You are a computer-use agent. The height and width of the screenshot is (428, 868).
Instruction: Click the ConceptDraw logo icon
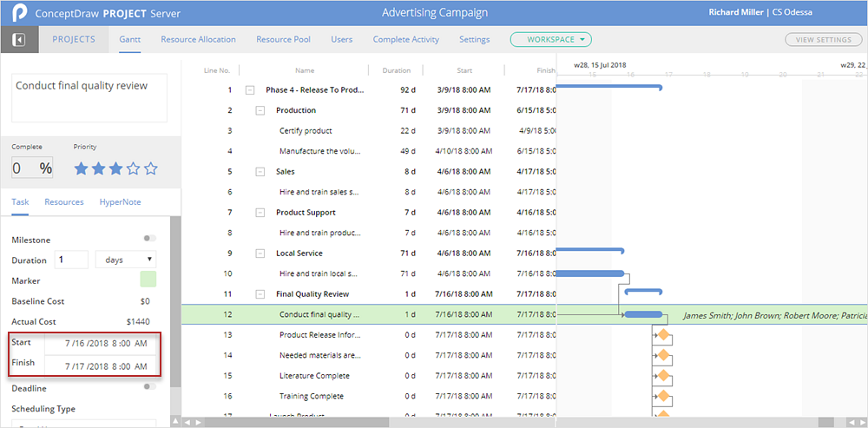coord(19,13)
